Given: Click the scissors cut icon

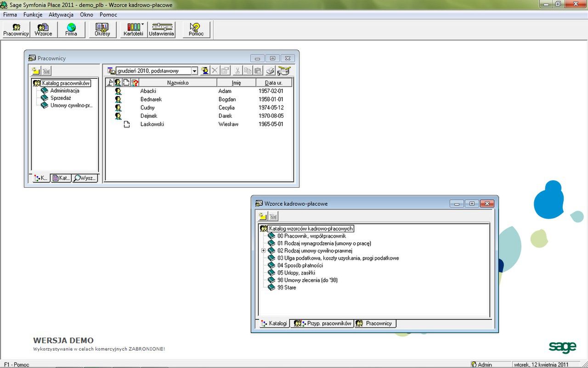Looking at the screenshot, I should point(237,71).
